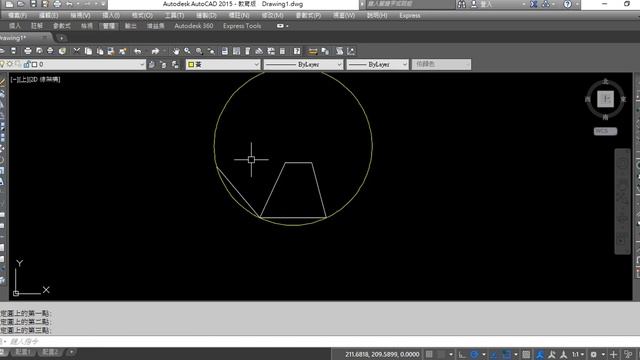Switch to the Express Tools ribbon tab
Image resolution: width=640 pixels, height=360 pixels.
242,26
